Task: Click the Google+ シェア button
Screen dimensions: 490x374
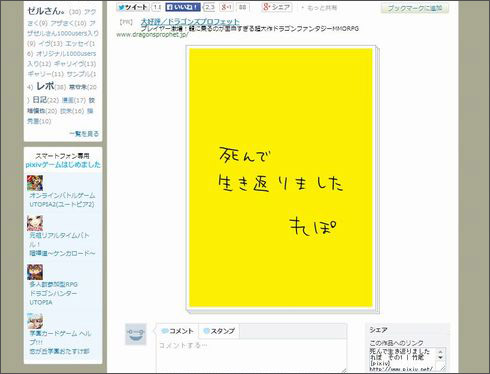Action: coord(277,7)
